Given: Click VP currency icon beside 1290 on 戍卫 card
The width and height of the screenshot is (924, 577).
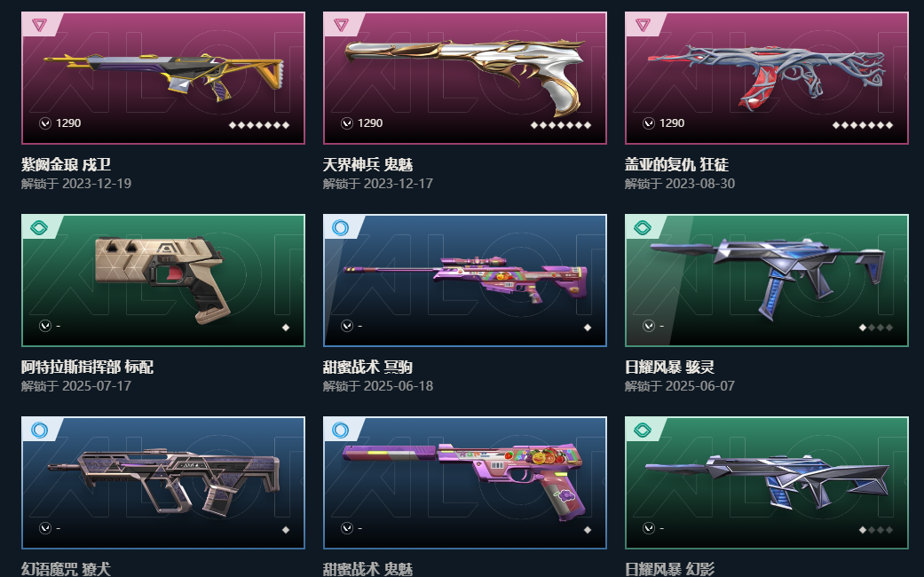Looking at the screenshot, I should tap(44, 123).
